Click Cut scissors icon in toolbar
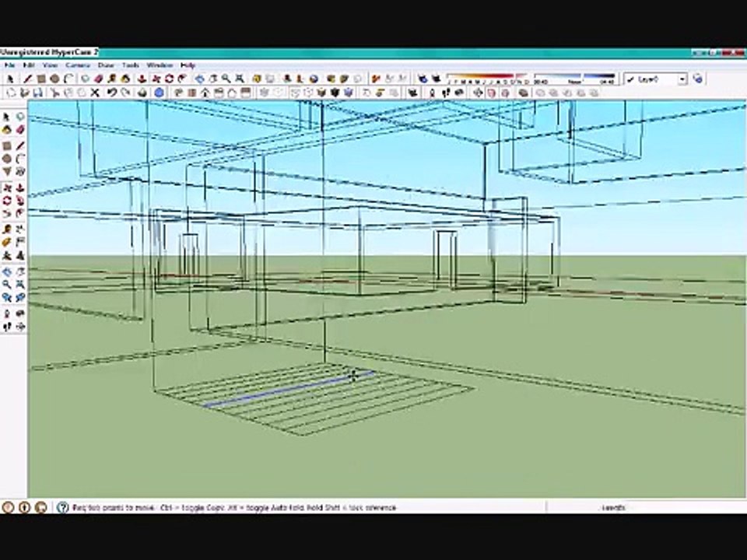Viewport: 747px width, 560px height. point(54,93)
